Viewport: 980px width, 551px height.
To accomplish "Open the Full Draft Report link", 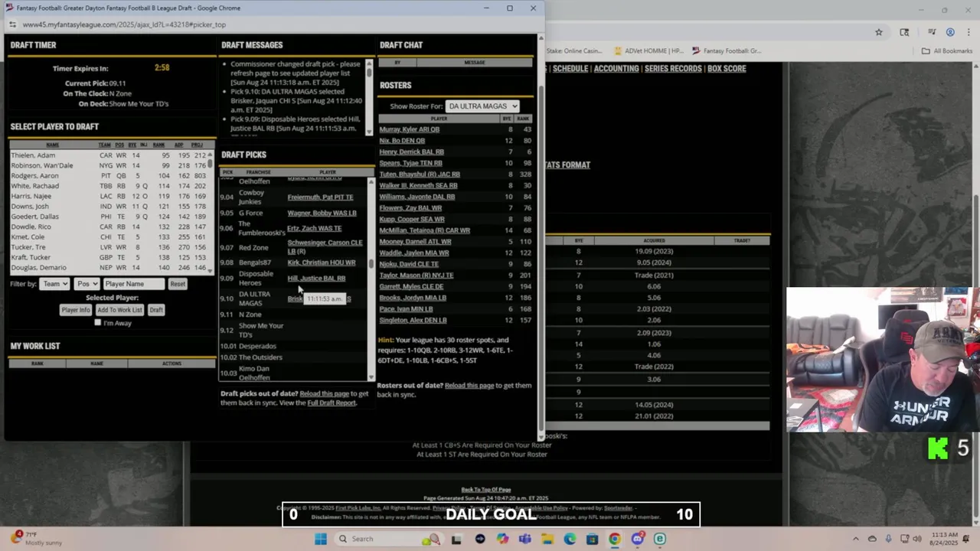I will pyautogui.click(x=332, y=403).
